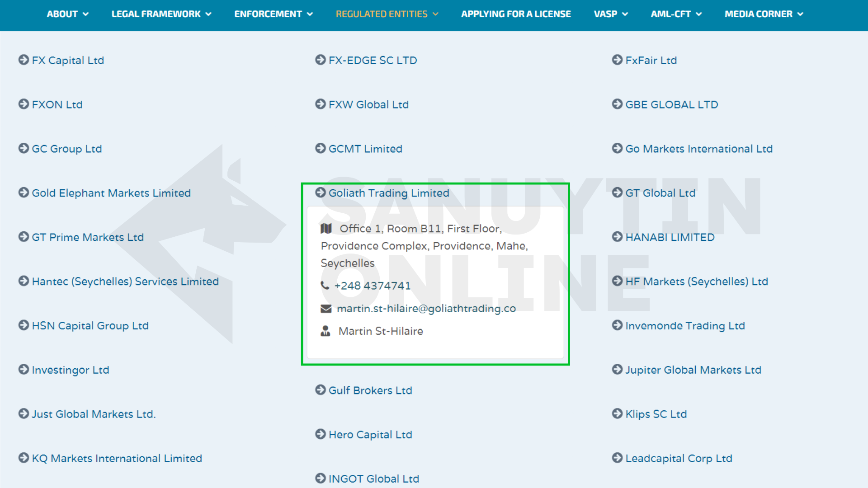Open Go Markets International Ltd entry

point(699,149)
